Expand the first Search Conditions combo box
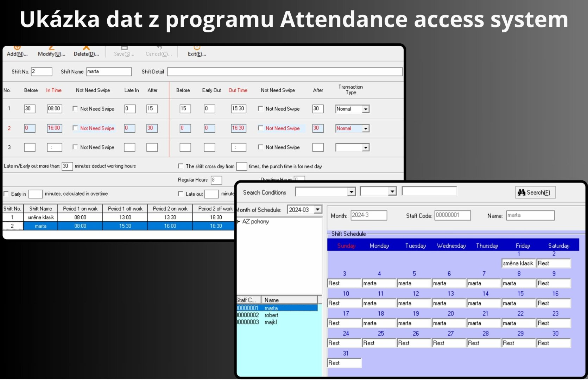 351,192
